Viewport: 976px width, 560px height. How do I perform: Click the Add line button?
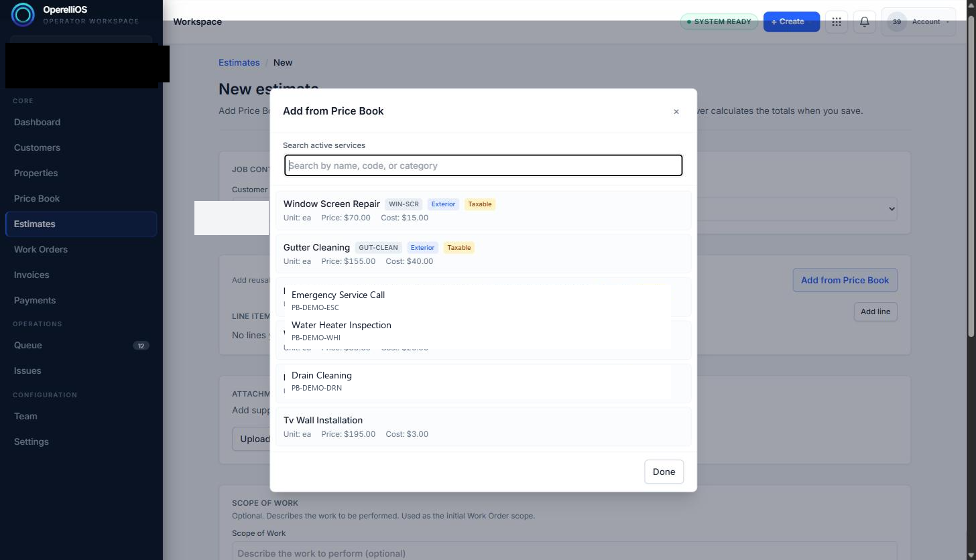click(875, 311)
